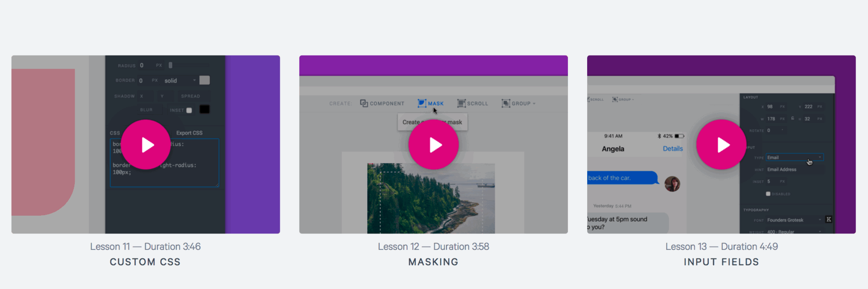The width and height of the screenshot is (868, 289).
Task: Click the Mask icon in the create toolbar
Action: click(422, 103)
